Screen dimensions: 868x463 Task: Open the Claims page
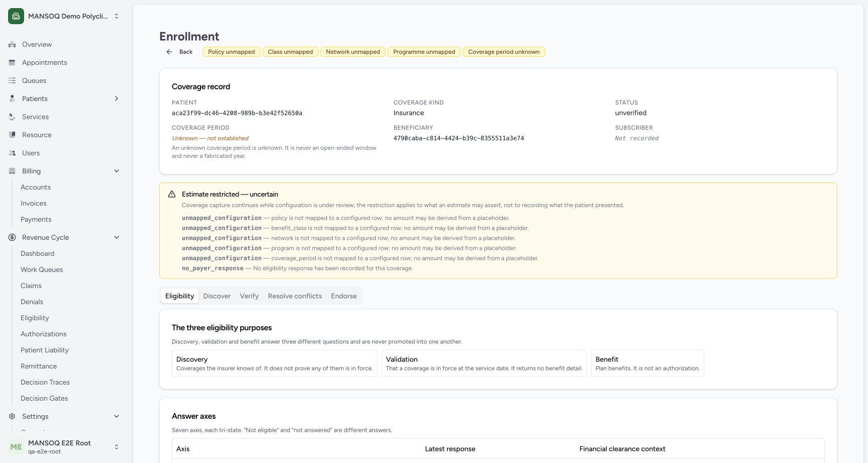pos(31,286)
